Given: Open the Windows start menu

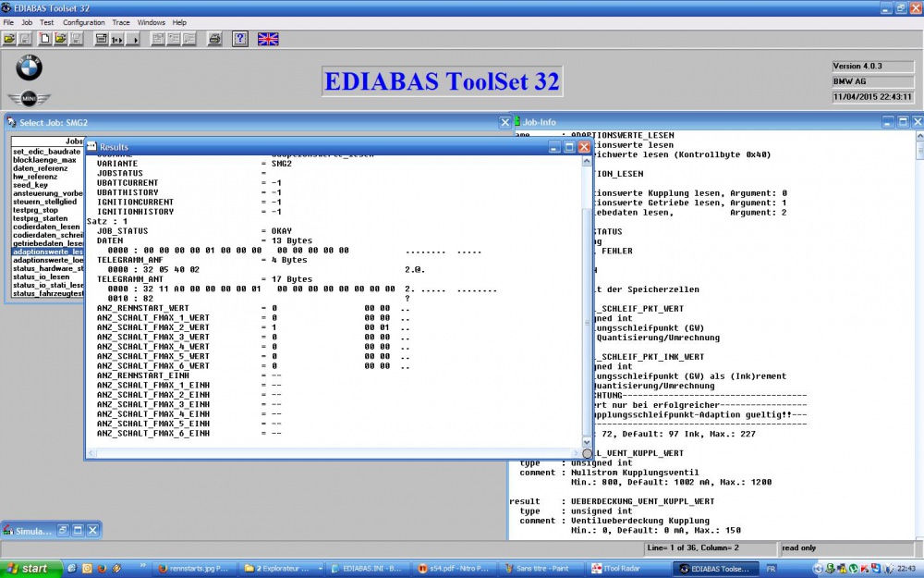Looking at the screenshot, I should click(x=30, y=569).
